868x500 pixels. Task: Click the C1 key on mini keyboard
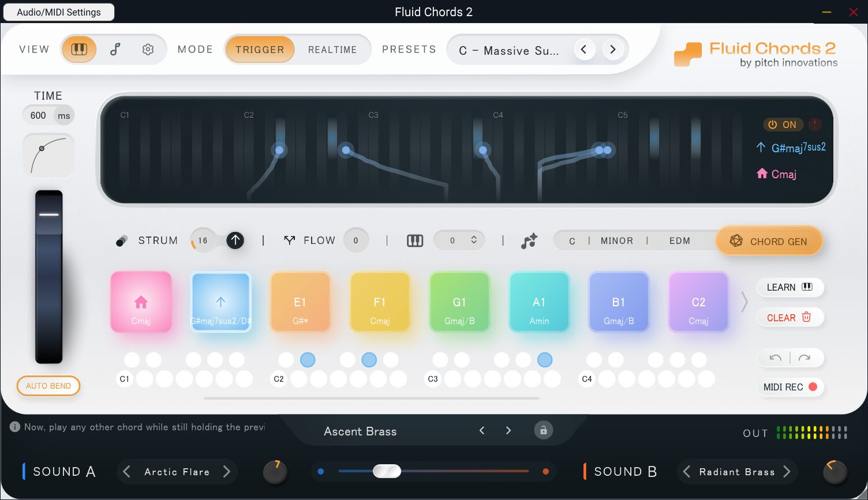coord(125,379)
